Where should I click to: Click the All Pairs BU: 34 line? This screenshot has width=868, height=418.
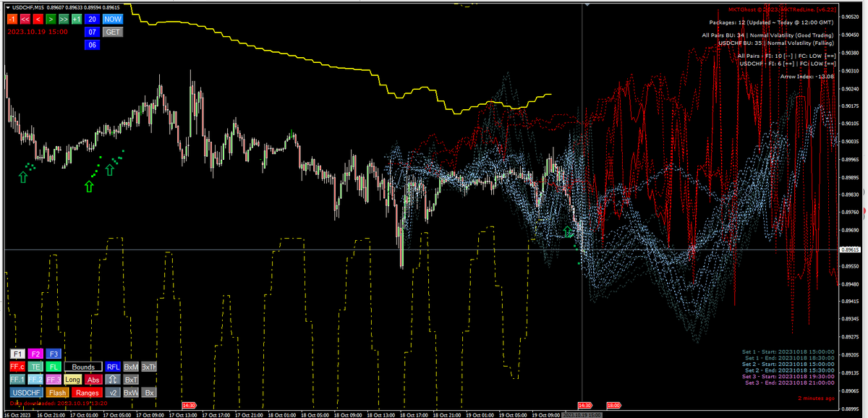(x=768, y=35)
